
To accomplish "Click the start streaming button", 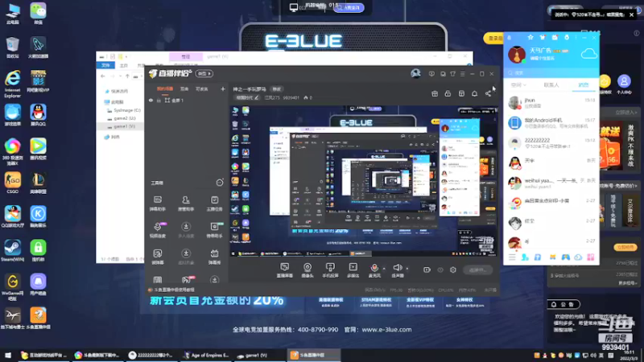I will pyautogui.click(x=477, y=269).
